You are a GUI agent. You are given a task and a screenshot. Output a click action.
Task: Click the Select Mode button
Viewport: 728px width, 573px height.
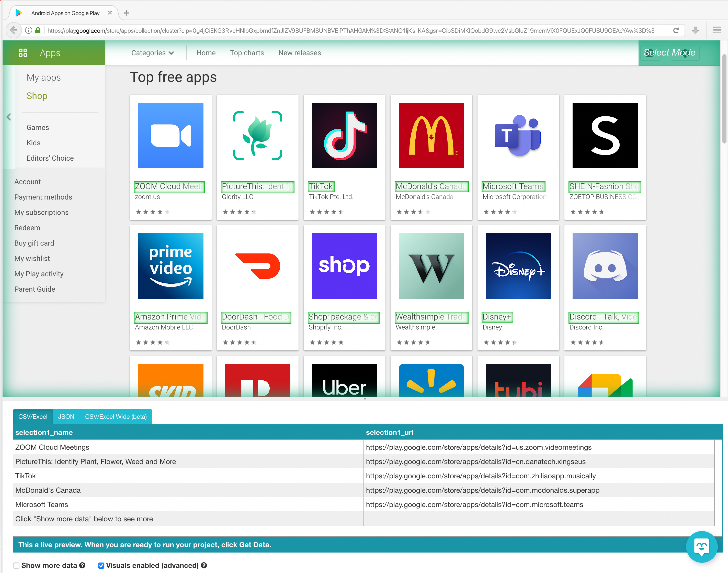click(x=669, y=52)
